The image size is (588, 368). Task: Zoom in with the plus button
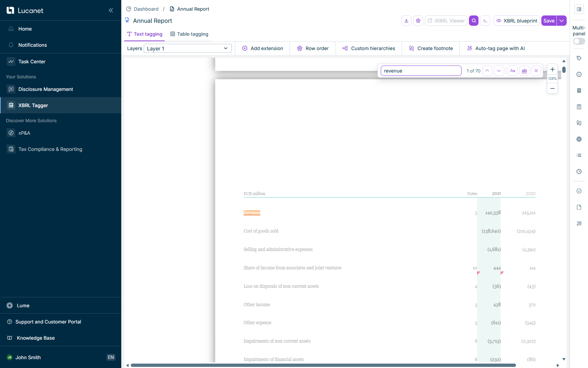[x=552, y=70]
